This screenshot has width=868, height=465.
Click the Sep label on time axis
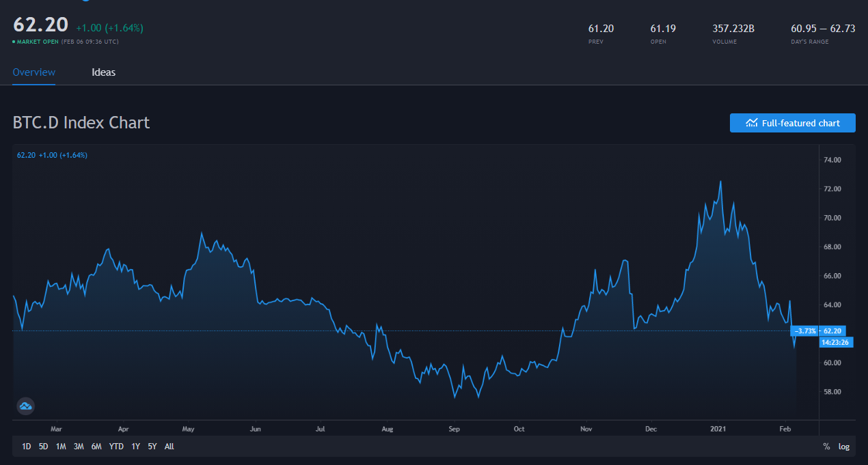tap(455, 429)
